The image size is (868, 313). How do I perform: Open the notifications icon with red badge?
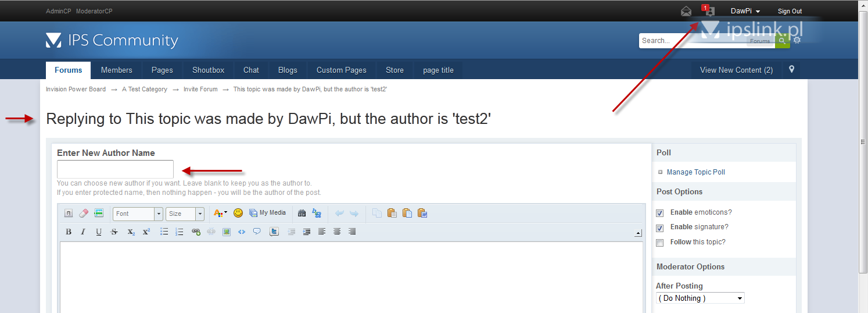[708, 11]
